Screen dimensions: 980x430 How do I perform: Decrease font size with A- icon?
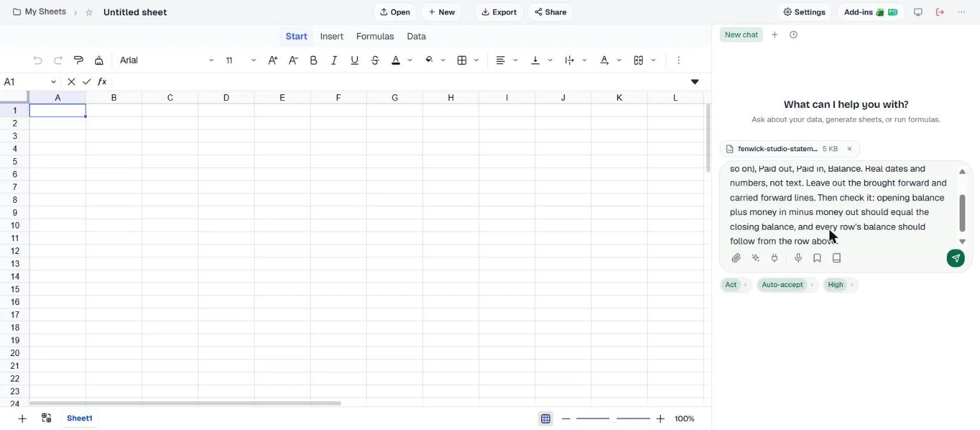click(x=293, y=61)
